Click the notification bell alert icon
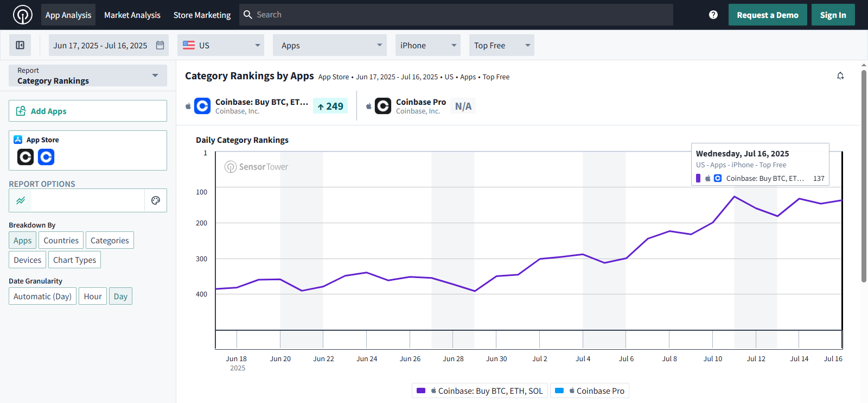Screen dimensions: 868x403 click(840, 76)
